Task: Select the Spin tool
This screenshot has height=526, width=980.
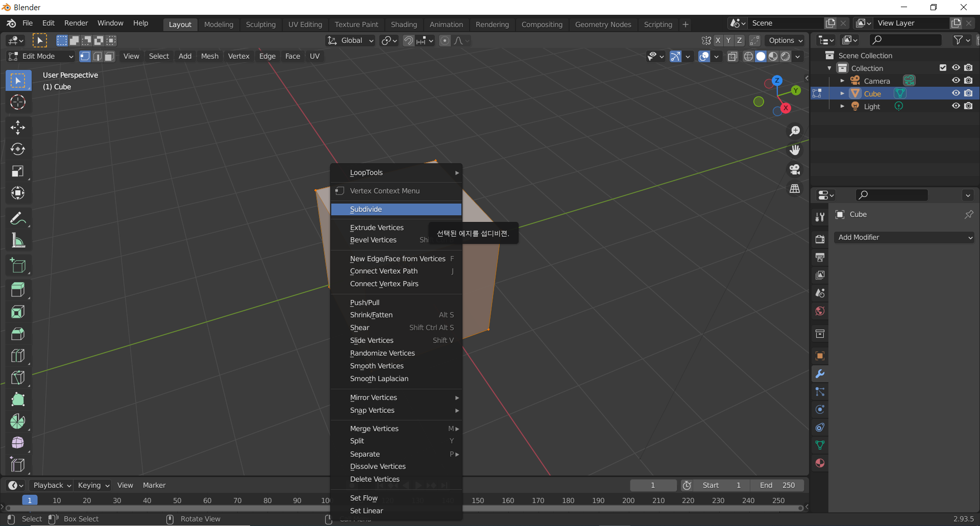Action: pyautogui.click(x=18, y=421)
